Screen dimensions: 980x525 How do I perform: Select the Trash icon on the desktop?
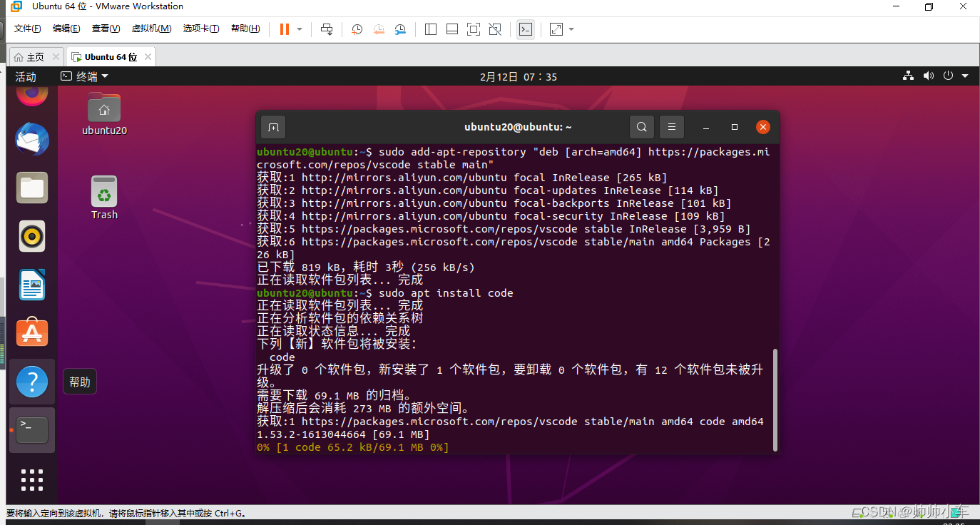pyautogui.click(x=104, y=198)
